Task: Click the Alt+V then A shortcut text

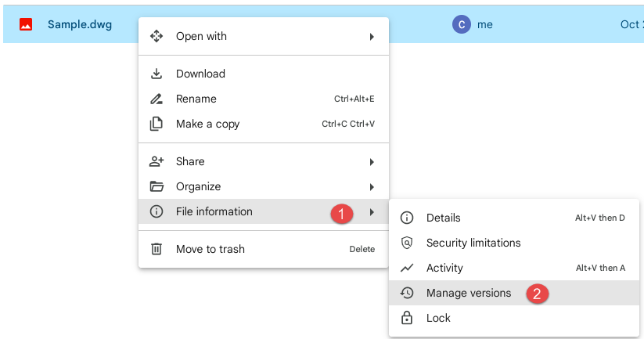Action: coord(600,268)
